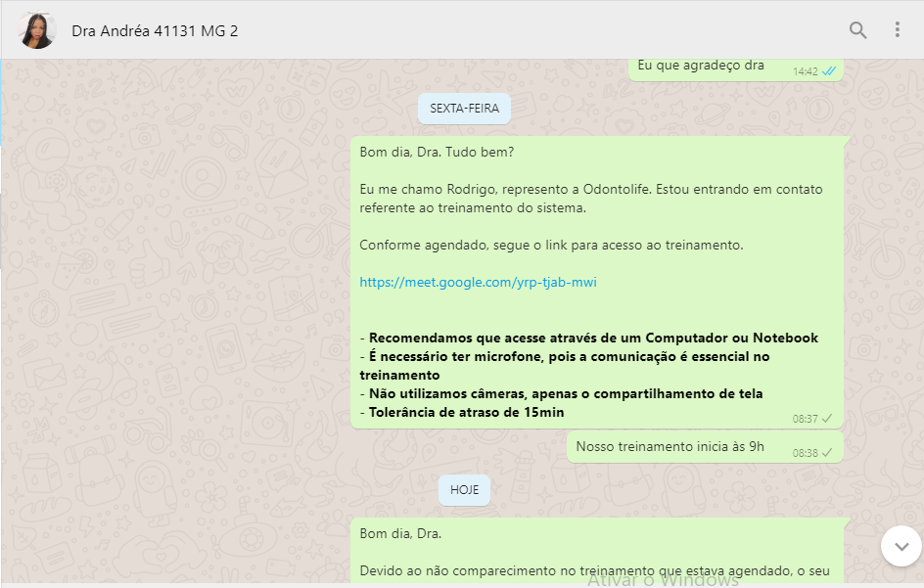Image resolution: width=924 pixels, height=588 pixels.
Task: Click delivery tick of 08:38 message
Action: point(827,452)
